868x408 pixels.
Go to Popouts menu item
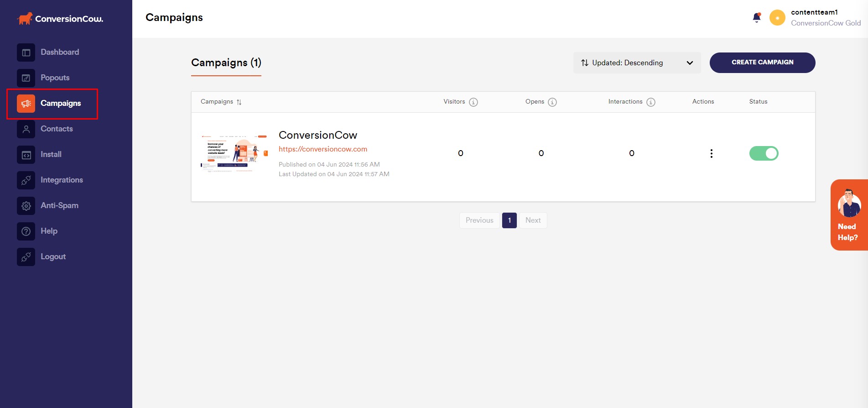[55, 78]
